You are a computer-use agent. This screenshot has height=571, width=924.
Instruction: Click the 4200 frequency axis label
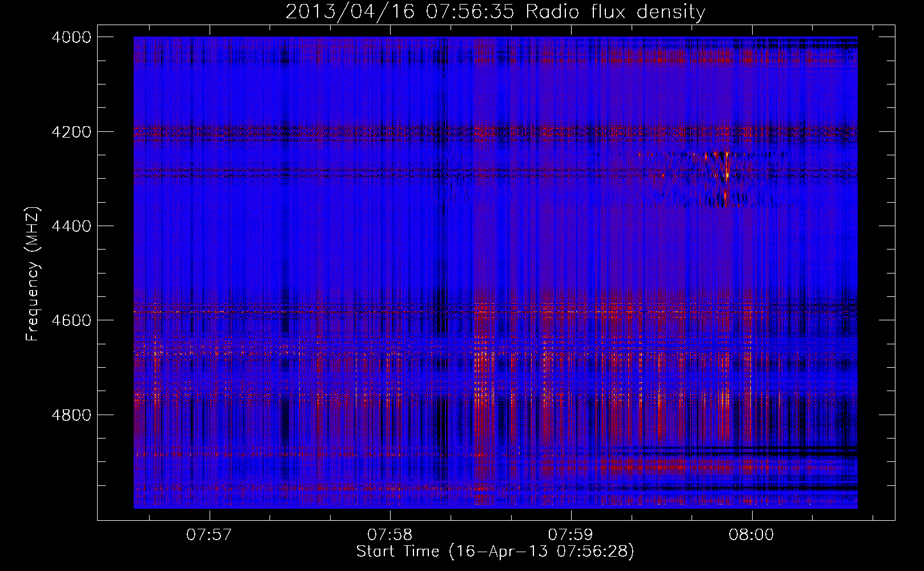pyautogui.click(x=71, y=132)
